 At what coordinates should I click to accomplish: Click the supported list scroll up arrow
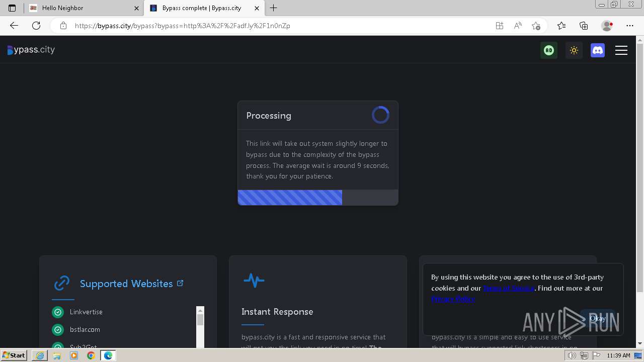200,310
